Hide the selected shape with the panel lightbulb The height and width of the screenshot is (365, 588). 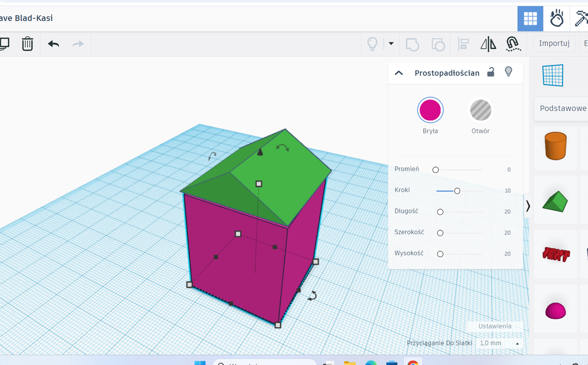(x=509, y=72)
